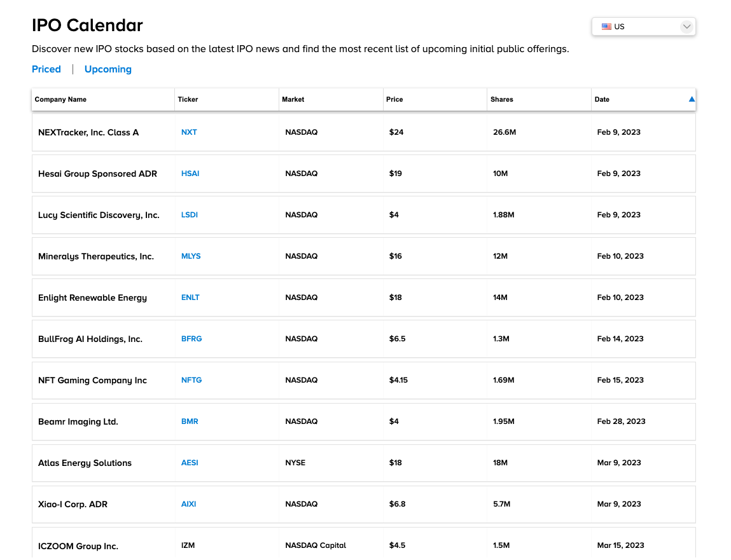Open the MLYS ticker link
Viewport: 731px width, 560px height.
pyautogui.click(x=191, y=256)
